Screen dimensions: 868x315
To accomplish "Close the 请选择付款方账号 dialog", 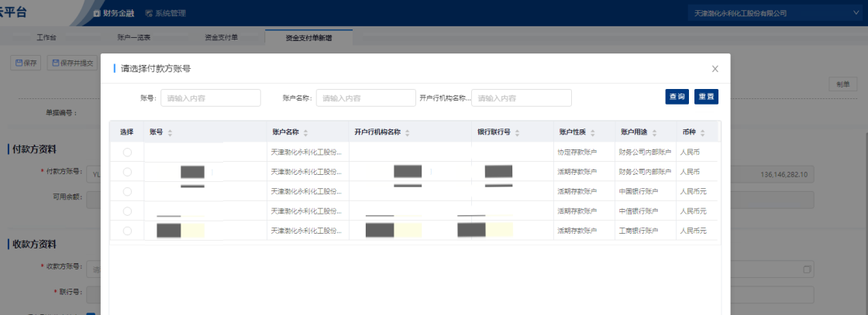I will [715, 69].
